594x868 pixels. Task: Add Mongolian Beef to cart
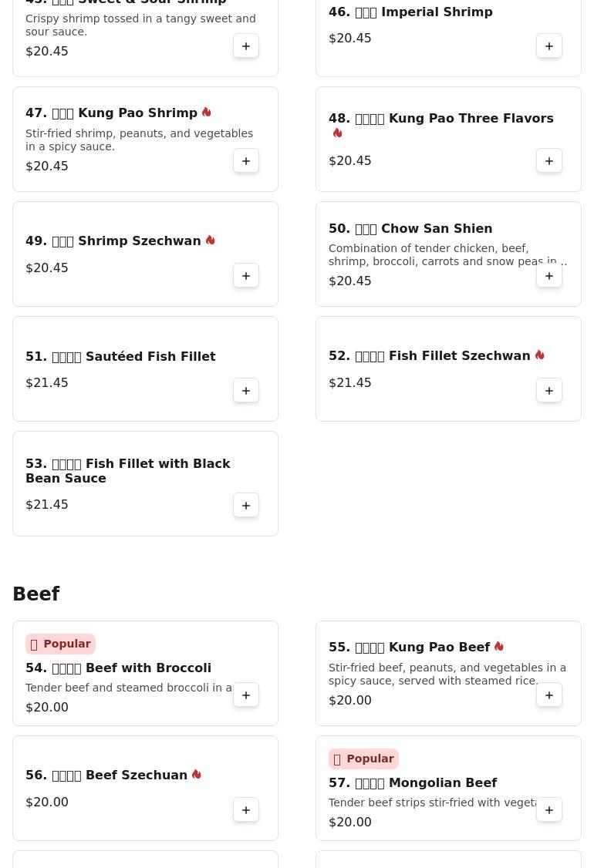point(549,810)
